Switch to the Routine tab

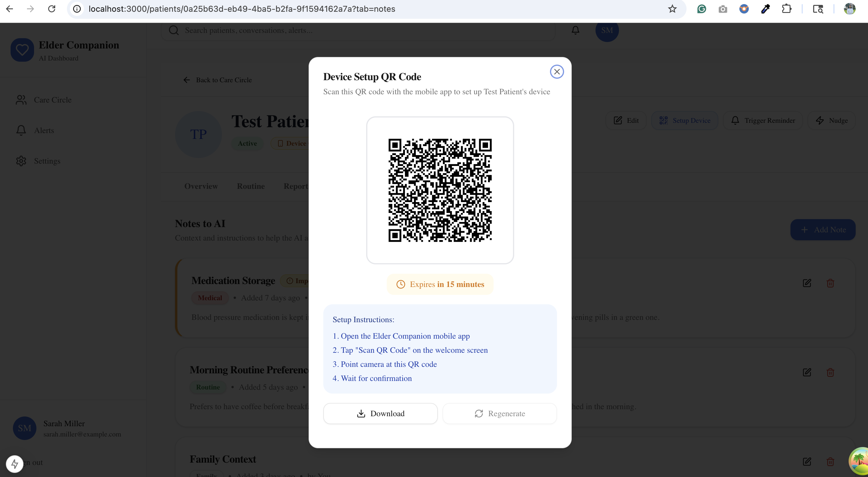[251, 186]
